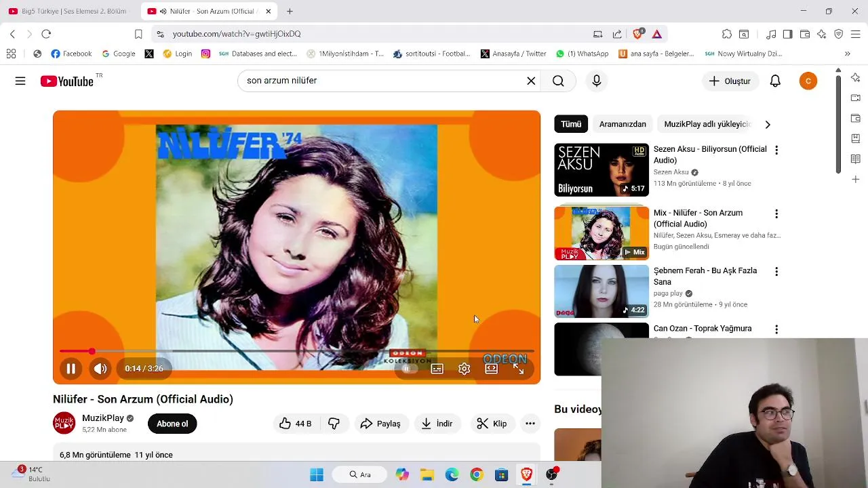The height and width of the screenshot is (488, 868).
Task: Select the Aramanızdan filter chip
Action: 623,124
